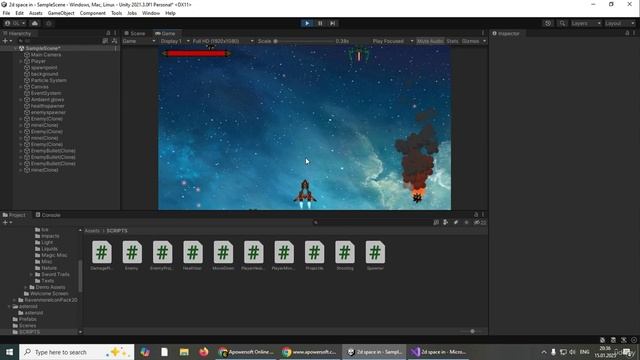Open the Game view mode dropdown
640x360 pixels.
click(139, 41)
